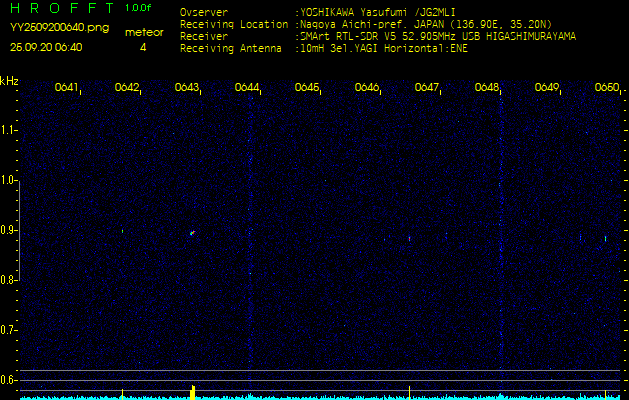629x400 pixels.
Task: Click the 1.1 frequency axis label
Action: (8, 130)
